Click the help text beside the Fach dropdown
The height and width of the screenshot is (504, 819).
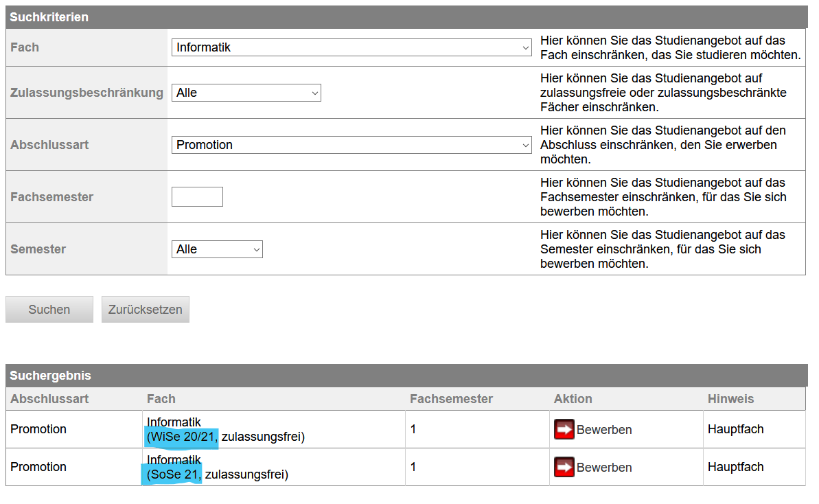coord(670,47)
